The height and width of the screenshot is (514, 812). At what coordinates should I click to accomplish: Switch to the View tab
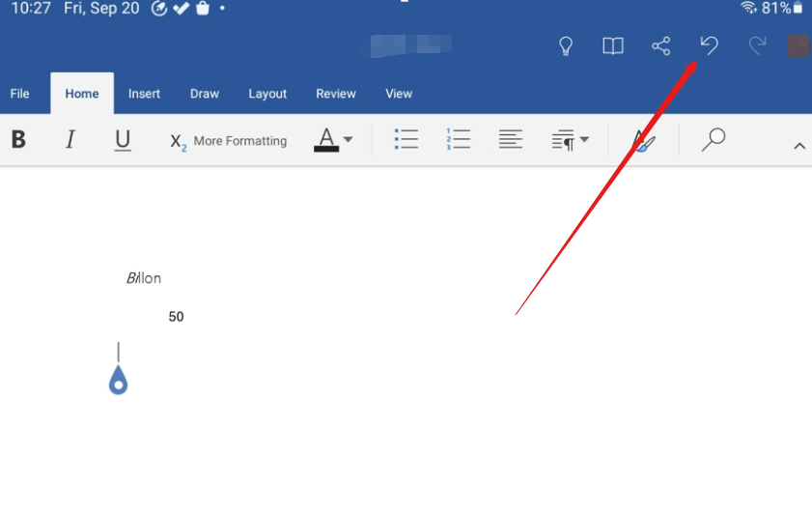tap(399, 94)
